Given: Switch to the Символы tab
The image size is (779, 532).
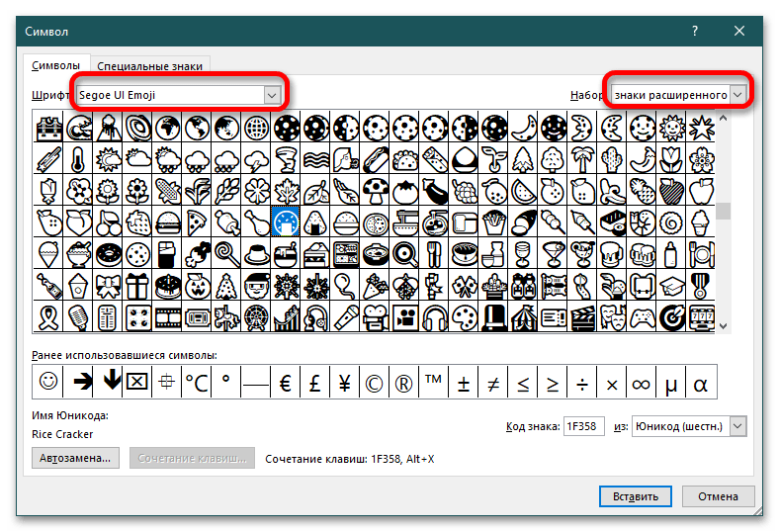Looking at the screenshot, I should pos(56,65).
